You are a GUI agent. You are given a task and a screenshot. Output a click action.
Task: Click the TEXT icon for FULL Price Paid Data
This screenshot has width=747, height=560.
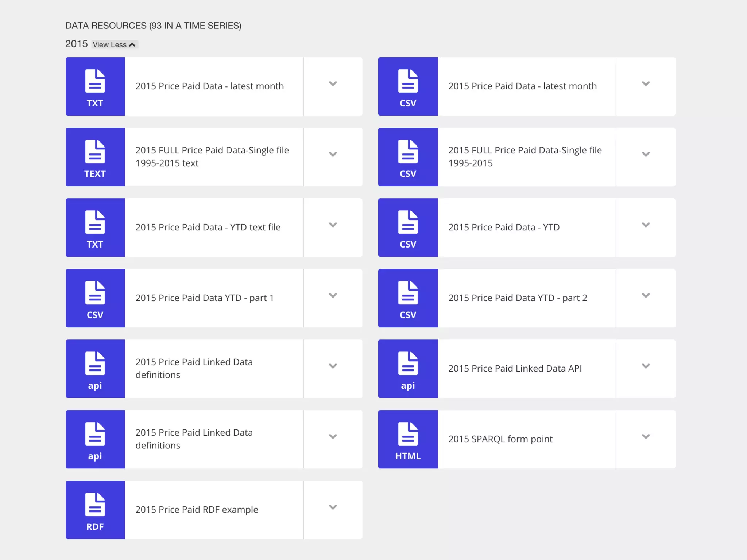[95, 157]
